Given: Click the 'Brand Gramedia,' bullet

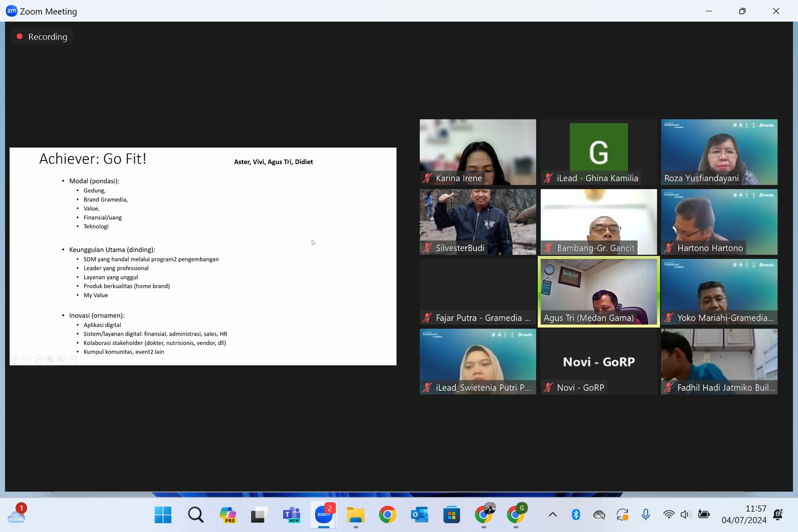Looking at the screenshot, I should 106,199.
